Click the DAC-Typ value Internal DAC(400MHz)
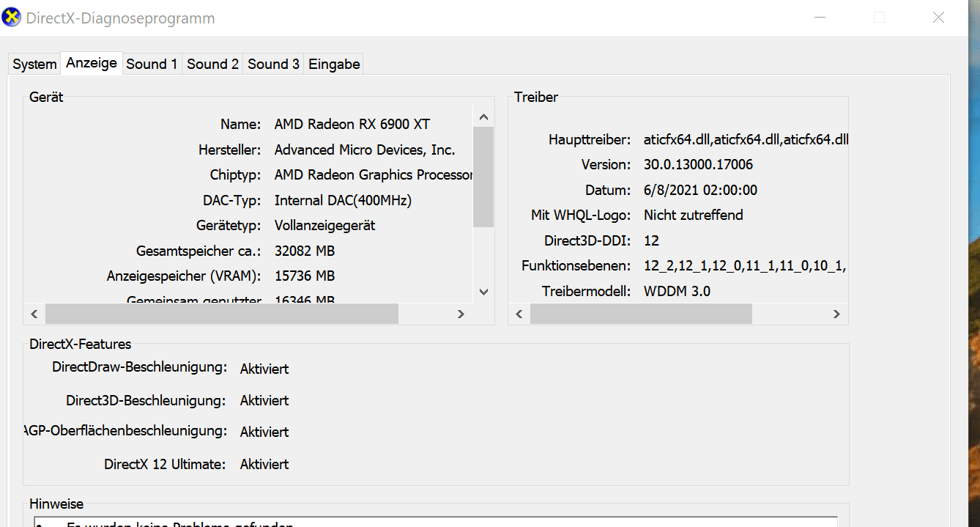Screen dimensions: 980x527 click(343, 200)
